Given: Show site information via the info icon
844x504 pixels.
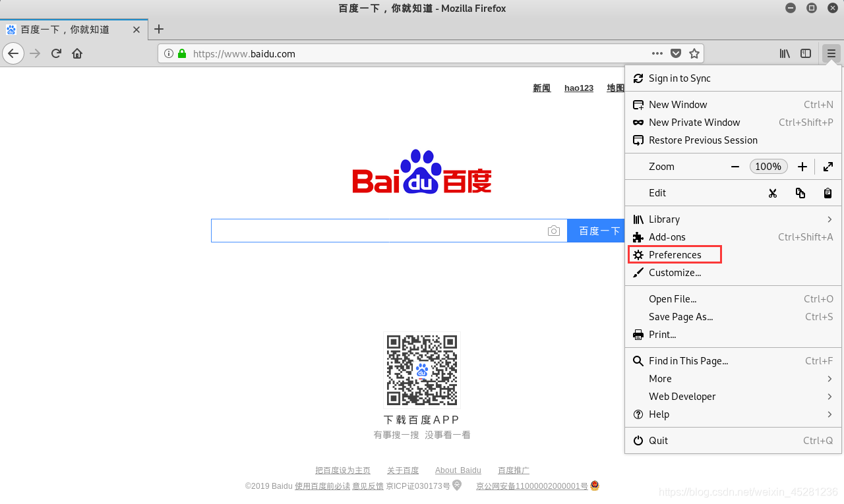Looking at the screenshot, I should (169, 53).
